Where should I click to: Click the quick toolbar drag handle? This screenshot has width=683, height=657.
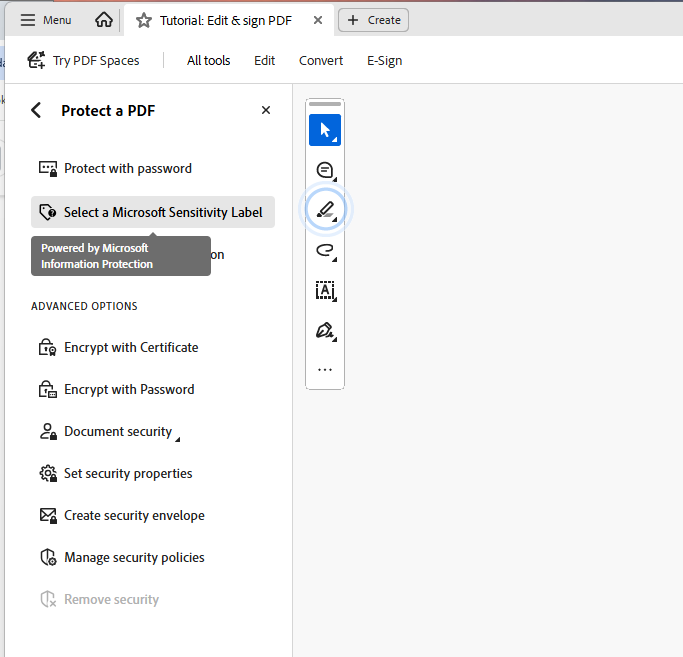click(325, 104)
